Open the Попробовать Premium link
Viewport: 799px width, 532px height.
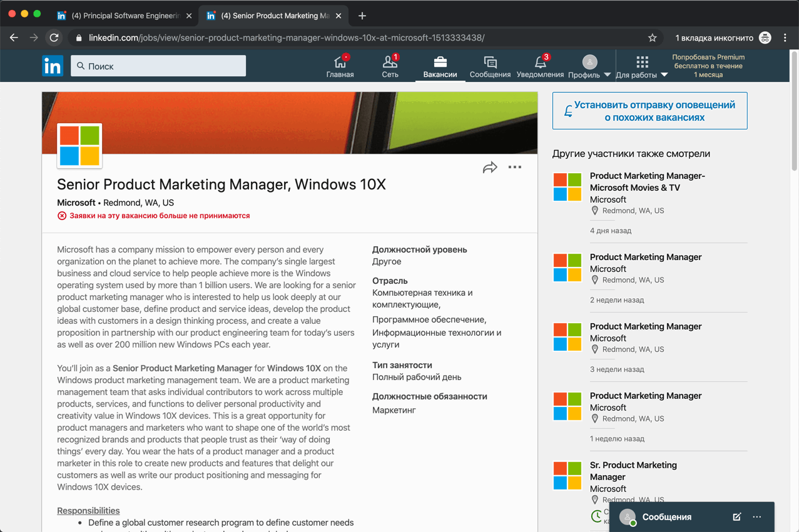(708, 65)
